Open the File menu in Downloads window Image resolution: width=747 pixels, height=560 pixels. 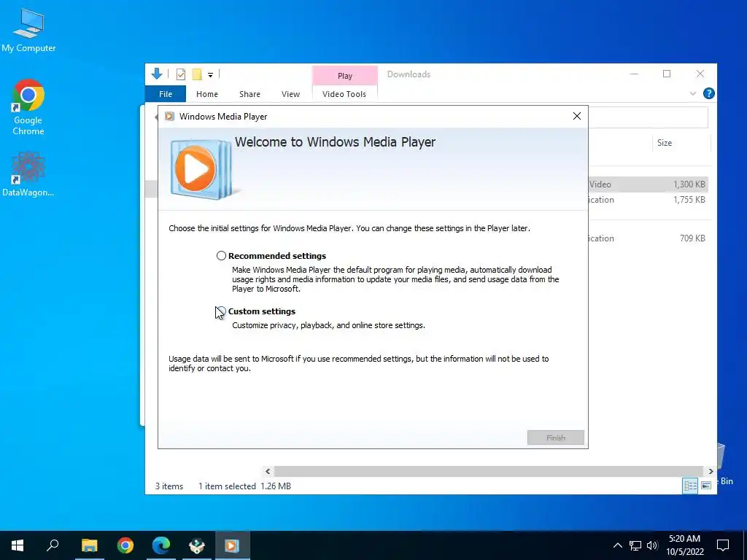pyautogui.click(x=166, y=94)
